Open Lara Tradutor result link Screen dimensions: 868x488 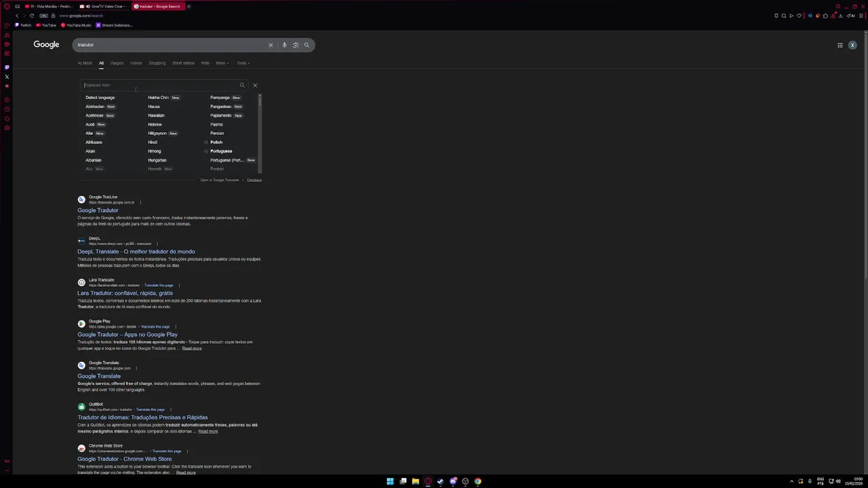[x=125, y=293]
